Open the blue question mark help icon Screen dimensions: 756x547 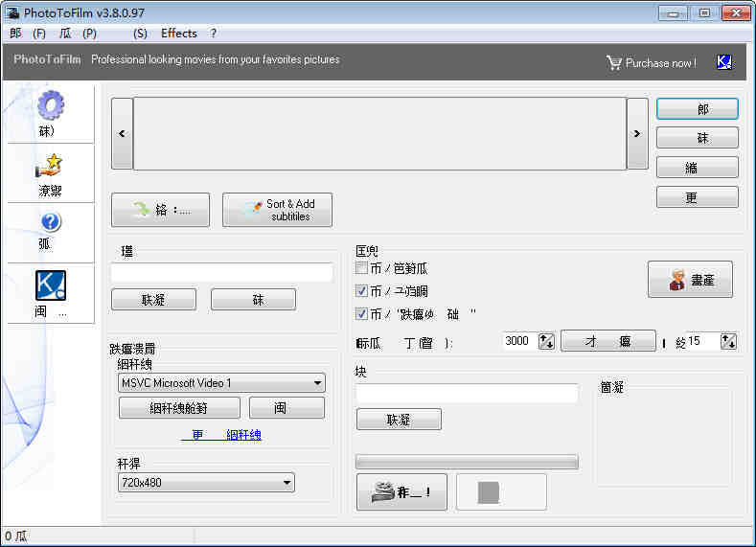tap(51, 222)
